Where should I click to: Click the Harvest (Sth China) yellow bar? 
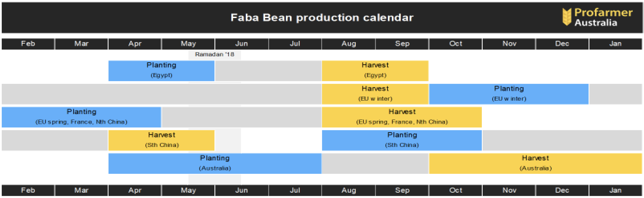click(161, 140)
